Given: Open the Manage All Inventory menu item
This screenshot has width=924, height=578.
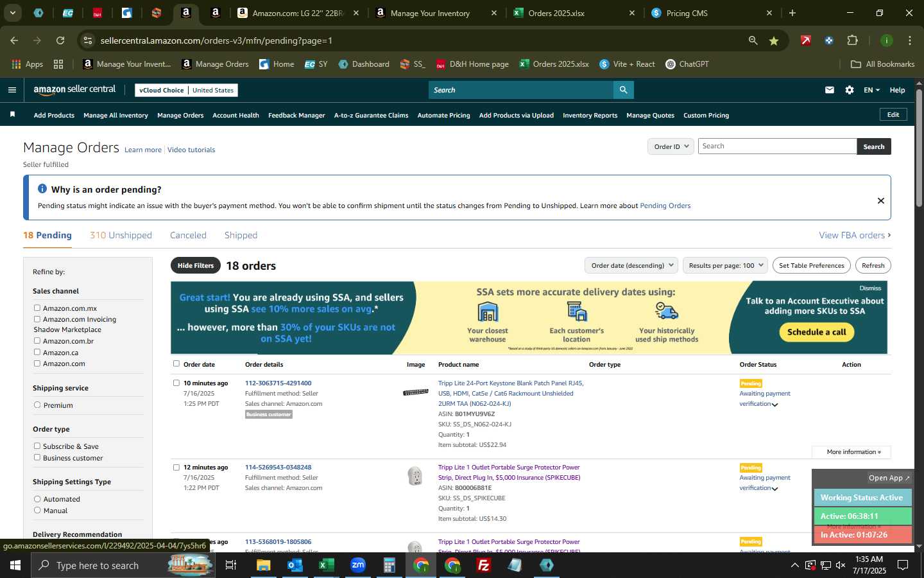Looking at the screenshot, I should (x=116, y=116).
